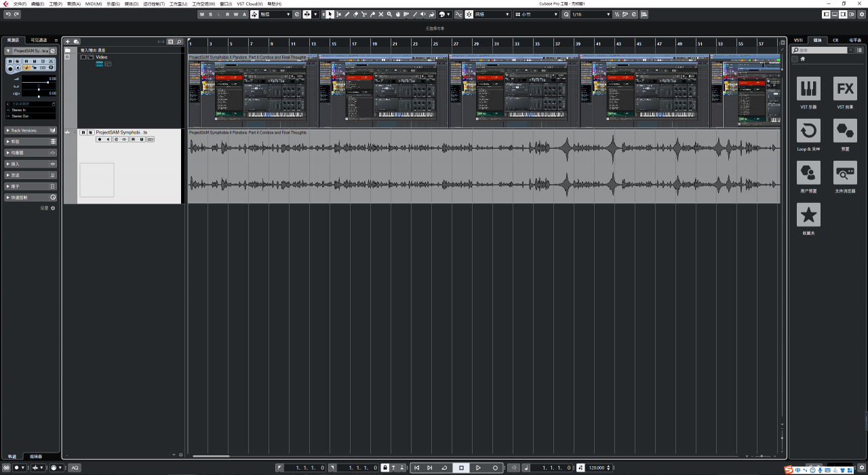Toggle transport cycle loop button
The width and height of the screenshot is (868, 475).
444,468
